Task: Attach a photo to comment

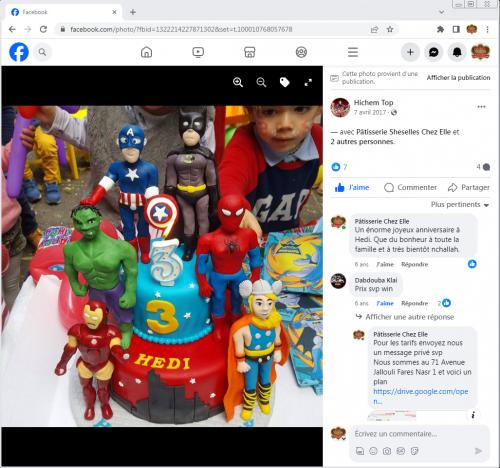Action: 387,451
